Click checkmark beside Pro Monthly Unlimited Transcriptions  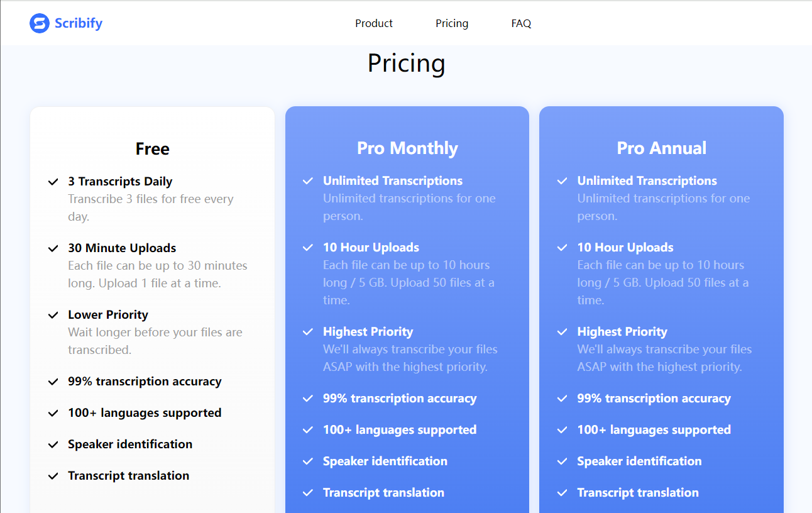click(x=308, y=181)
